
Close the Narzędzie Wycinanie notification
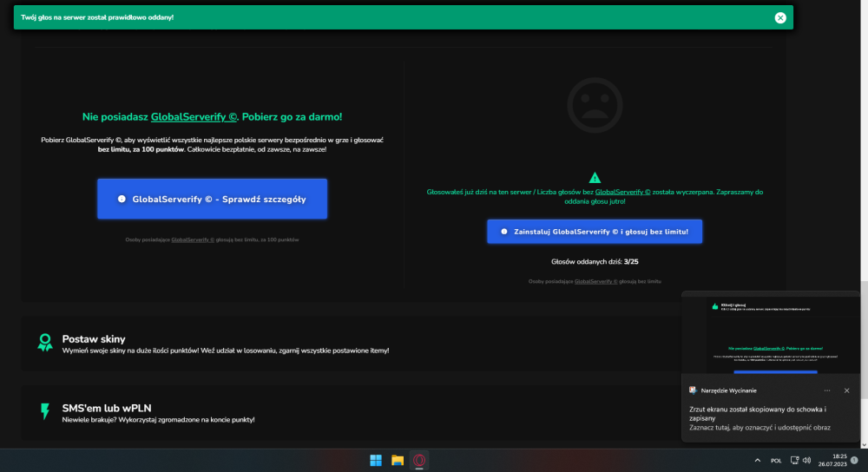[846, 390]
